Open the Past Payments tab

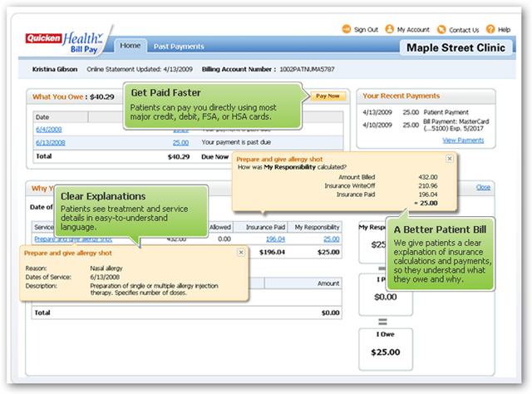point(179,47)
